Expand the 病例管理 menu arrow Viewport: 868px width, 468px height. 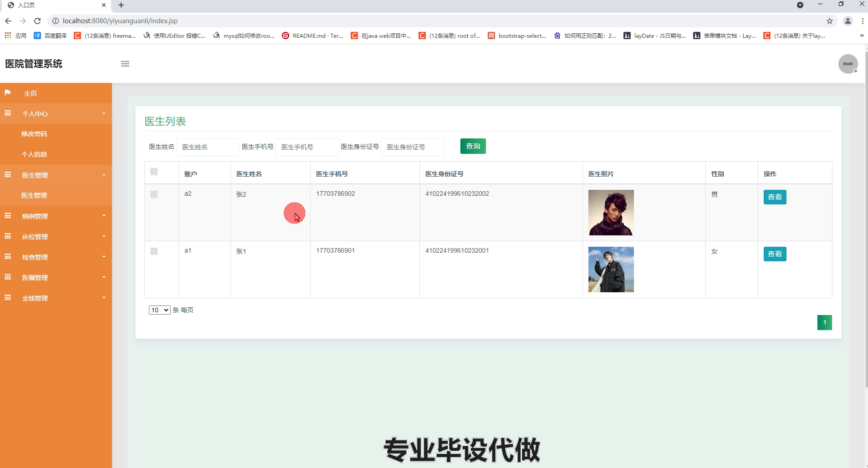coord(104,216)
